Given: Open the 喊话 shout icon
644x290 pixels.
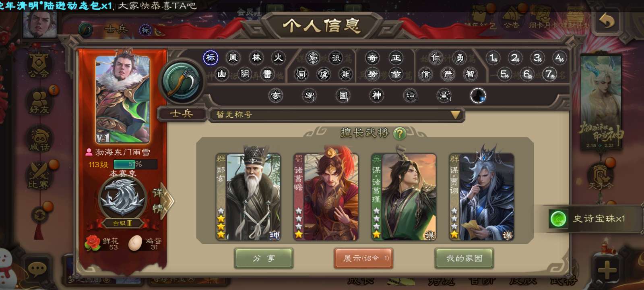Looking at the screenshot, I should 39,139.
